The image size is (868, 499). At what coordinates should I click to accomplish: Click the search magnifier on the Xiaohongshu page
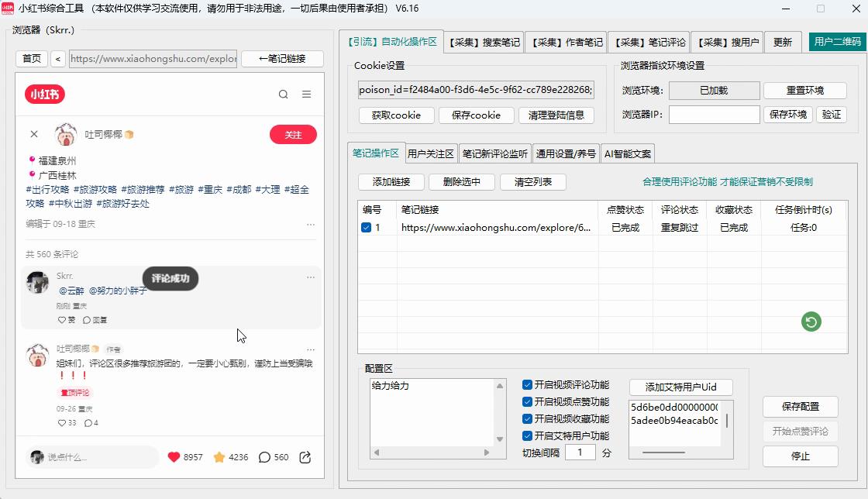pyautogui.click(x=284, y=94)
